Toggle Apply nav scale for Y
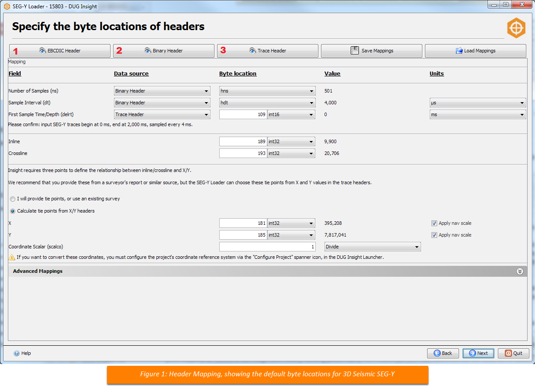Screen dimensions: 535x392 [434, 235]
